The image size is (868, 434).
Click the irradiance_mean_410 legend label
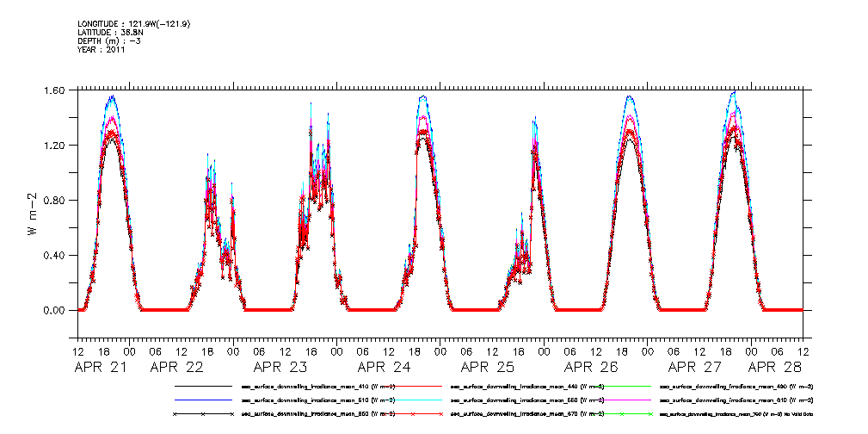pos(317,386)
